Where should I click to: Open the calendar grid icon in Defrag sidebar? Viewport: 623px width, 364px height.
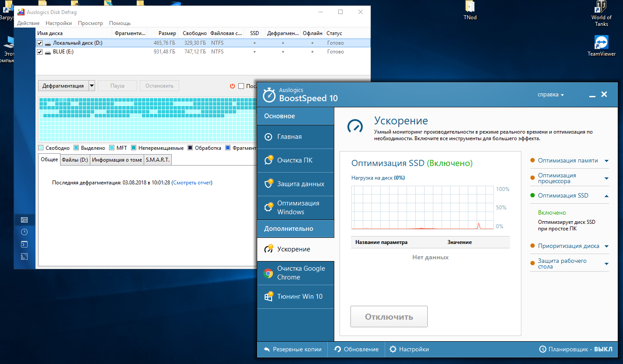[x=25, y=220]
